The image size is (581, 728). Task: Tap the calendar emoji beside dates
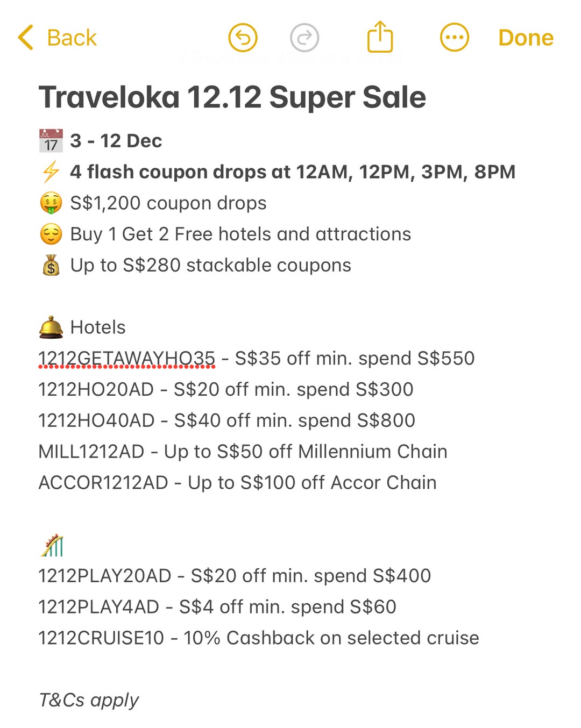coord(51,141)
